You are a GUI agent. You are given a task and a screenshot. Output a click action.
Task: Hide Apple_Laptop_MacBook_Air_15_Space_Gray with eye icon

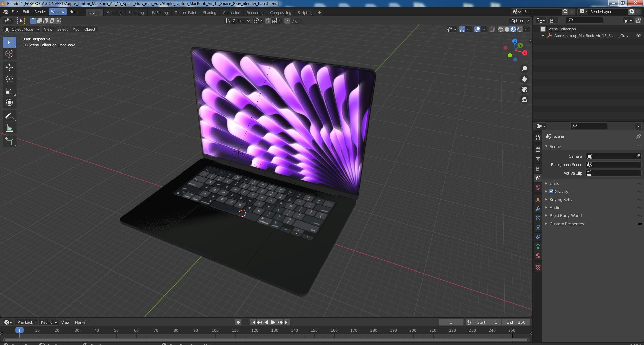pos(638,36)
